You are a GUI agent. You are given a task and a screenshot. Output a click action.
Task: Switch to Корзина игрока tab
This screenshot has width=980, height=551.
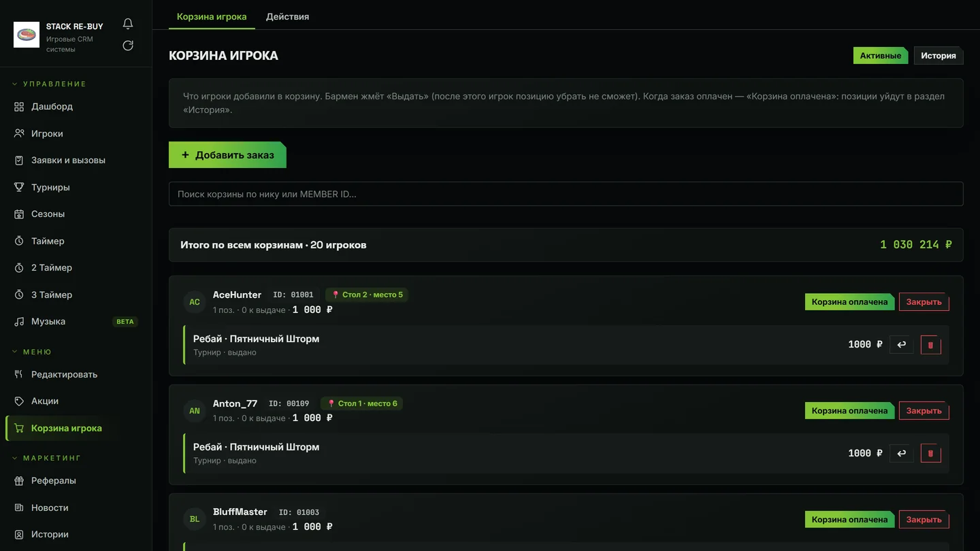coord(212,16)
